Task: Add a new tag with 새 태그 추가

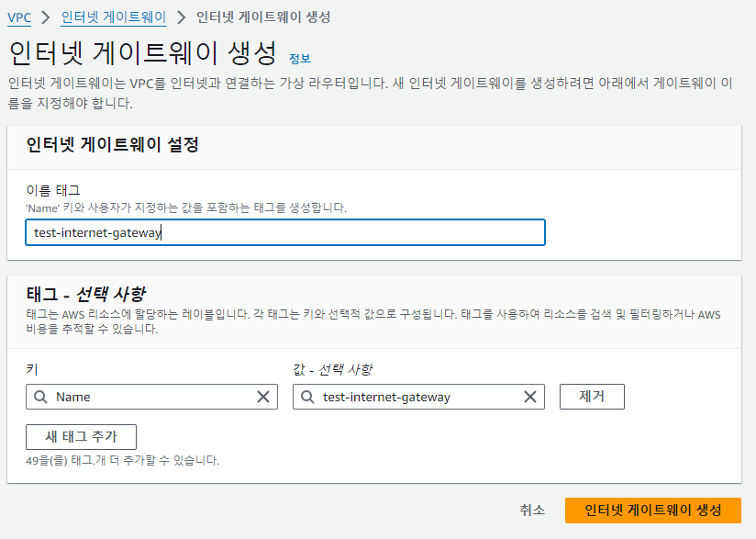Action: (81, 437)
